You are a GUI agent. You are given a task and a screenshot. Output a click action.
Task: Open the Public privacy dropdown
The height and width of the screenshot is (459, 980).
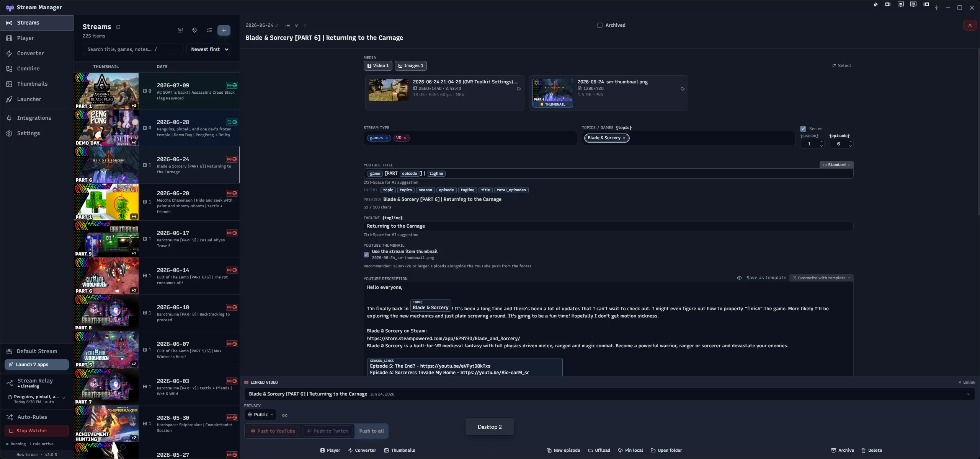coord(260,415)
